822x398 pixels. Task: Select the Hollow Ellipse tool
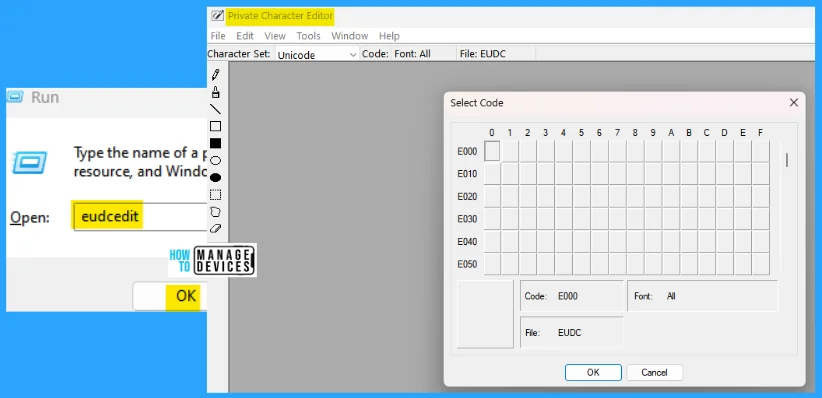point(215,160)
